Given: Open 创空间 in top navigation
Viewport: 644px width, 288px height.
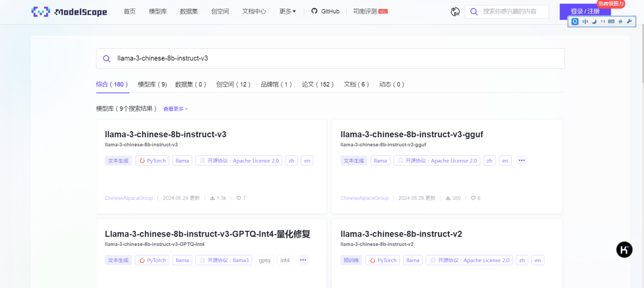Looking at the screenshot, I should pyautogui.click(x=220, y=11).
